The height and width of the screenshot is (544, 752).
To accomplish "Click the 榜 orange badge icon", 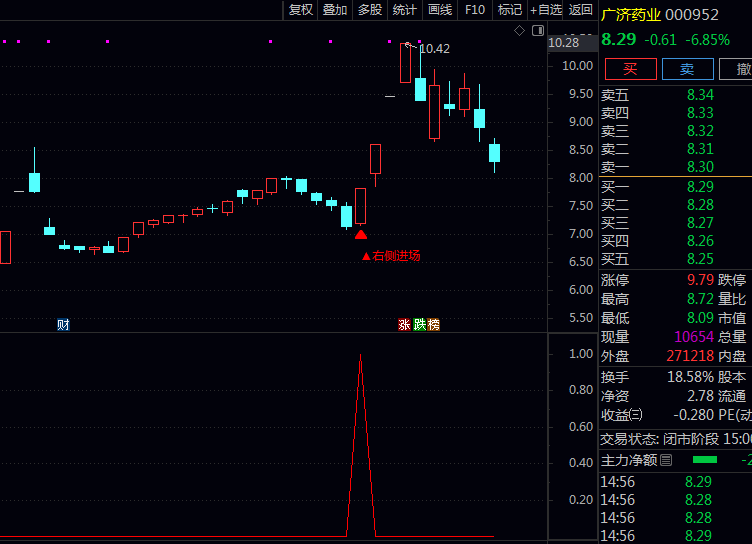I will tap(434, 325).
